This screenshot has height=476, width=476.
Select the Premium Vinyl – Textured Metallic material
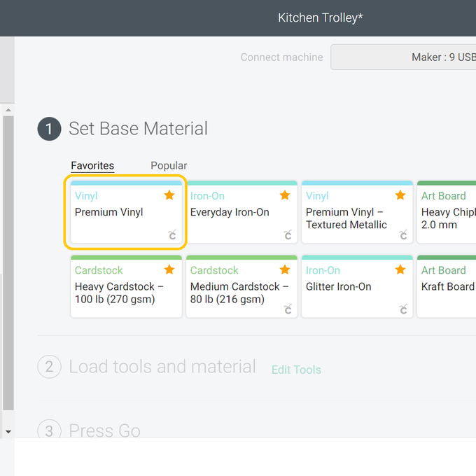tap(356, 213)
